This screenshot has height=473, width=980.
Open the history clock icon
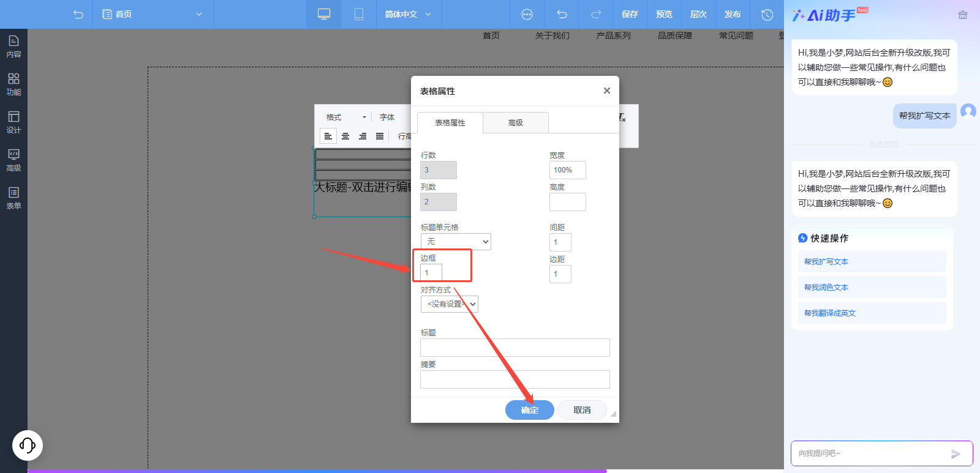click(x=767, y=14)
